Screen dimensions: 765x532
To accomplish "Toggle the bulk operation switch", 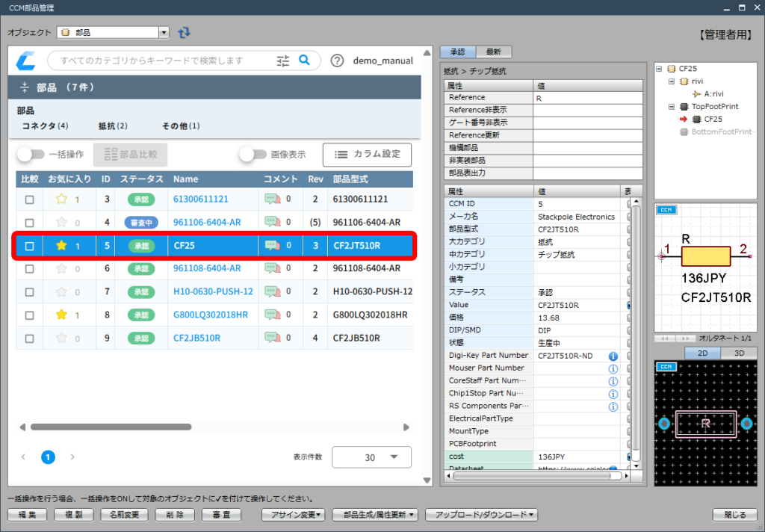I will (30, 154).
